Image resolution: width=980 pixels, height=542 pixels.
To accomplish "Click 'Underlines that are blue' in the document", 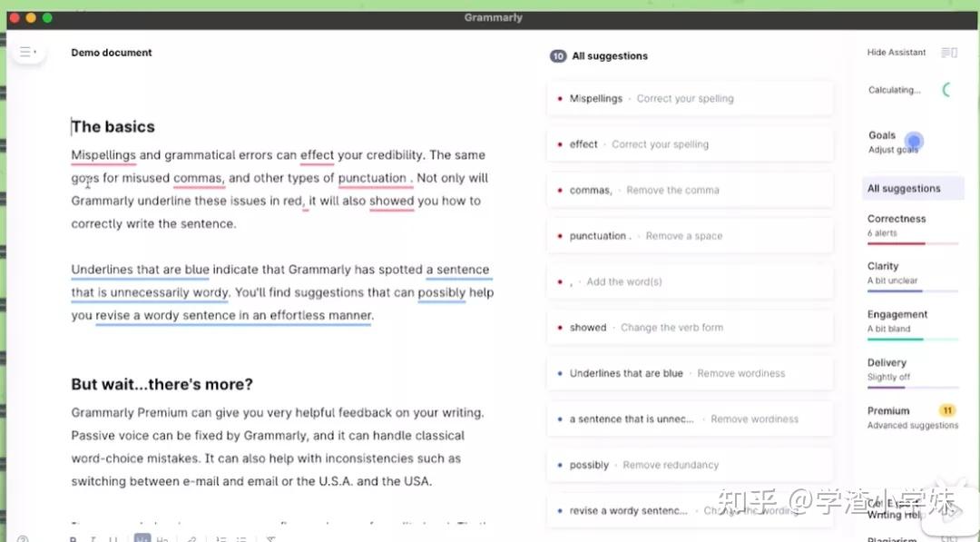I will click(x=140, y=270).
